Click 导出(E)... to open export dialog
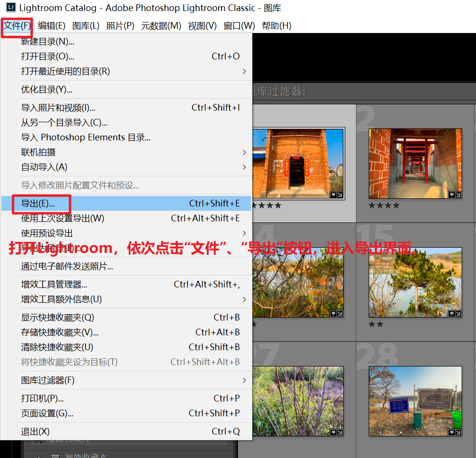The width and height of the screenshot is (476, 458). click(126, 204)
